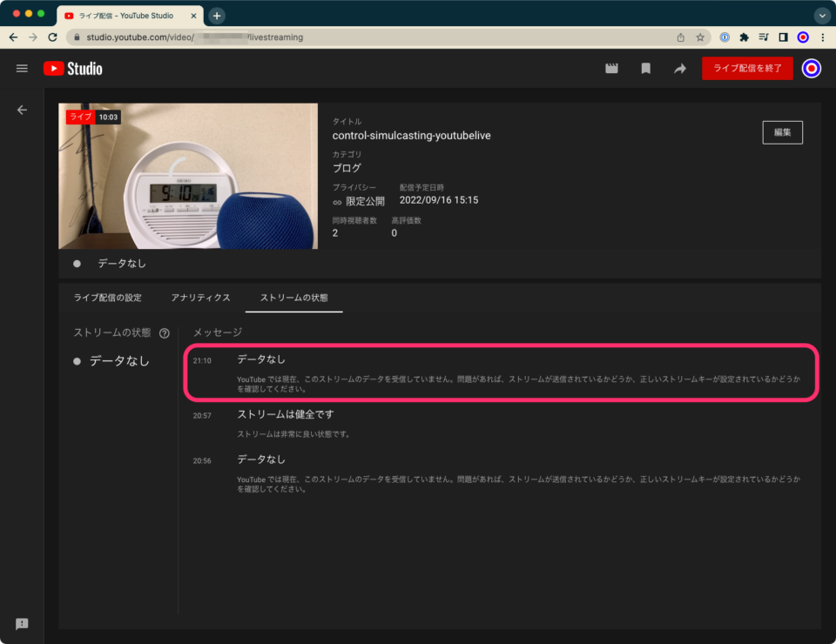This screenshot has height=644, width=836.
Task: Open the channel avatar in the top-right corner
Action: pyautogui.click(x=811, y=68)
